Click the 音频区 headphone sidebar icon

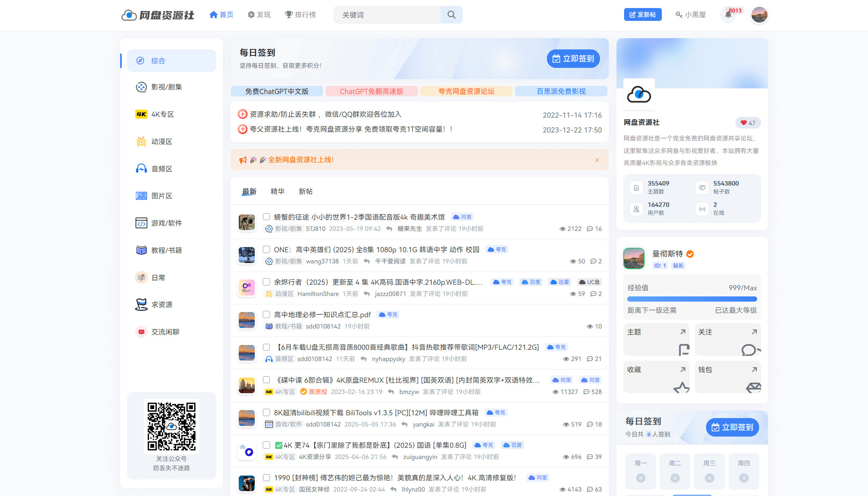141,169
